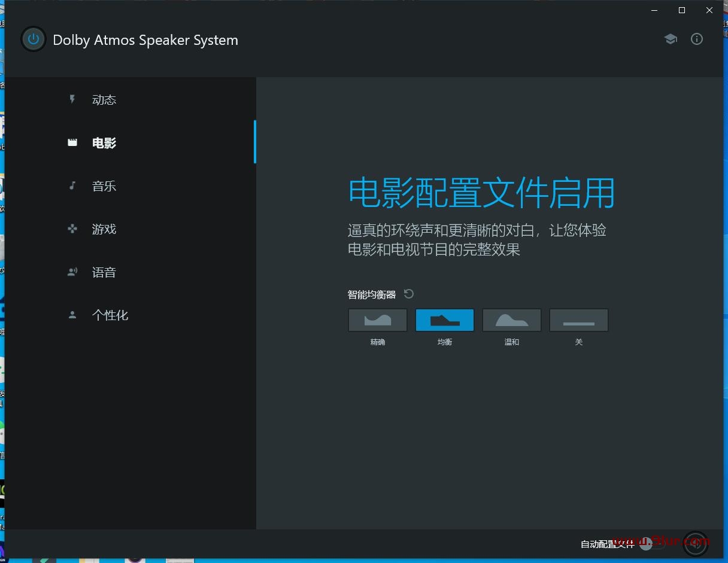The width and height of the screenshot is (728, 563).
Task: Choose the 均衡 equalizer preset
Action: 445,320
